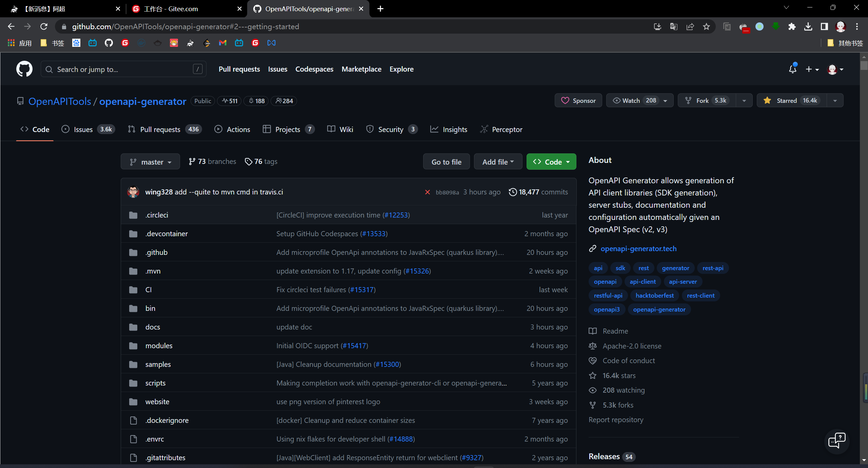Open new tab with plus button
868x468 pixels.
point(380,9)
